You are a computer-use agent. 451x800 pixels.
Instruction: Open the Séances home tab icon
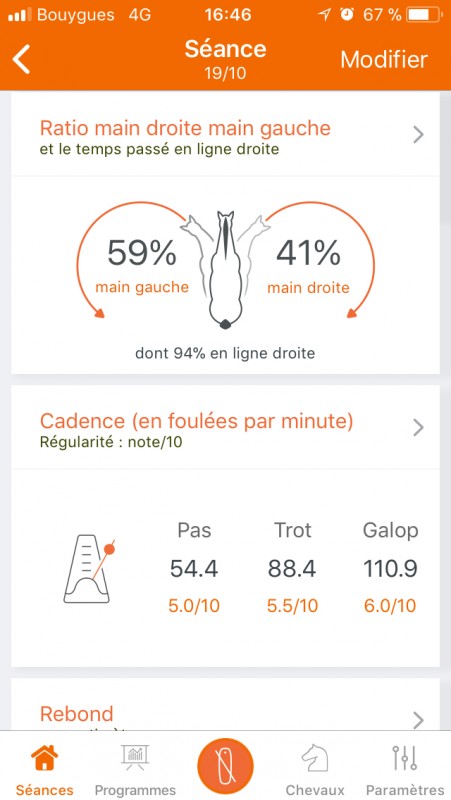pyautogui.click(x=44, y=758)
